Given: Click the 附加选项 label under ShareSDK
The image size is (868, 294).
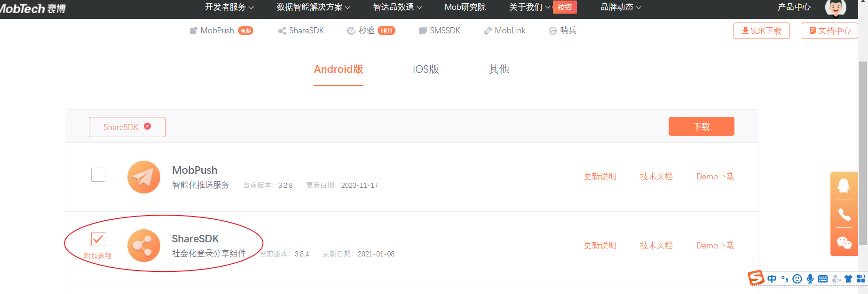Looking at the screenshot, I should (98, 256).
